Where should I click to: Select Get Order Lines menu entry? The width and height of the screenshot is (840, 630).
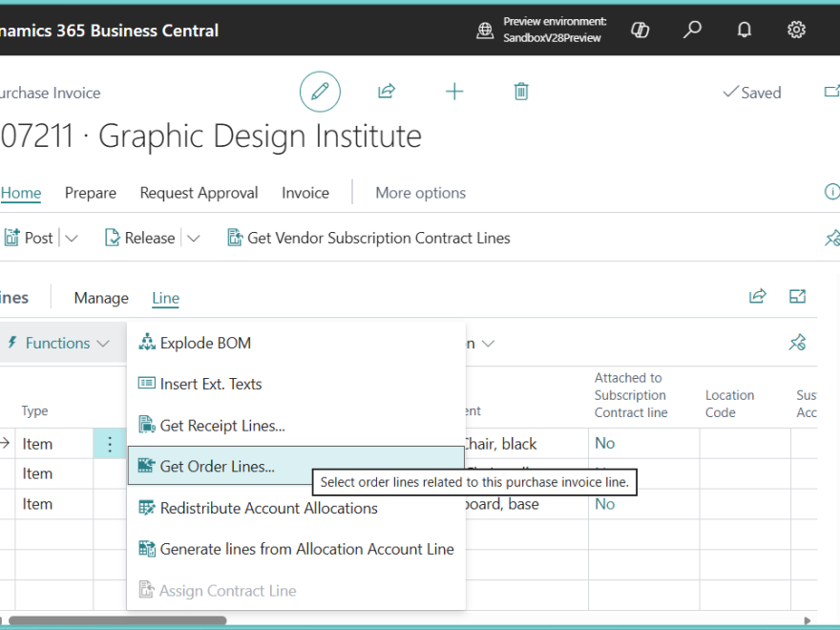pyautogui.click(x=217, y=467)
